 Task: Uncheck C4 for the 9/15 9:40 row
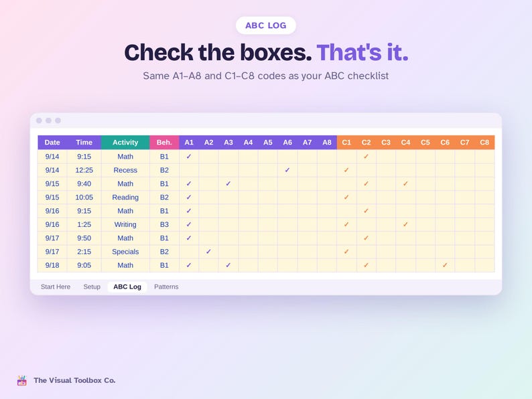coord(405,183)
